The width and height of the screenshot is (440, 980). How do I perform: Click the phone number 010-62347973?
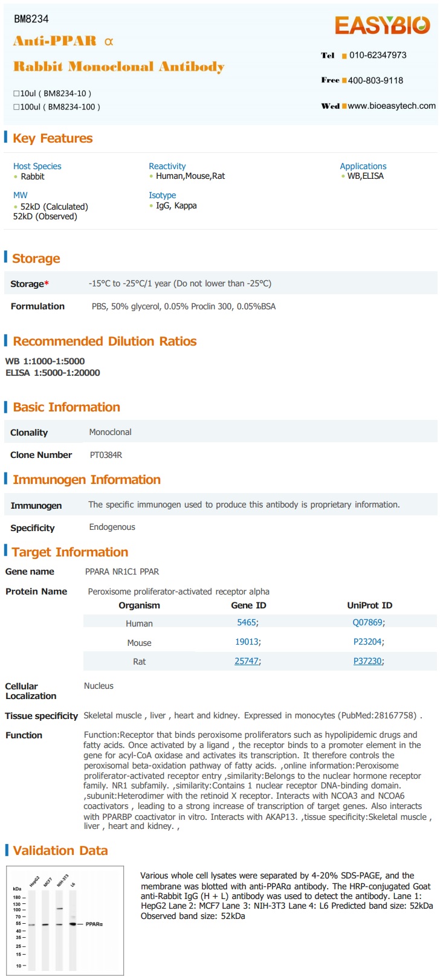[378, 55]
